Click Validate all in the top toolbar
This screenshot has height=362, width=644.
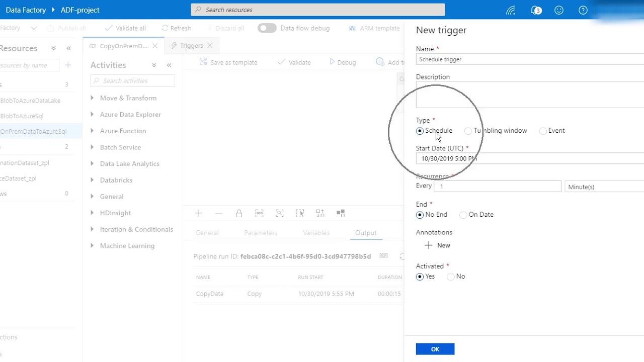[125, 28]
